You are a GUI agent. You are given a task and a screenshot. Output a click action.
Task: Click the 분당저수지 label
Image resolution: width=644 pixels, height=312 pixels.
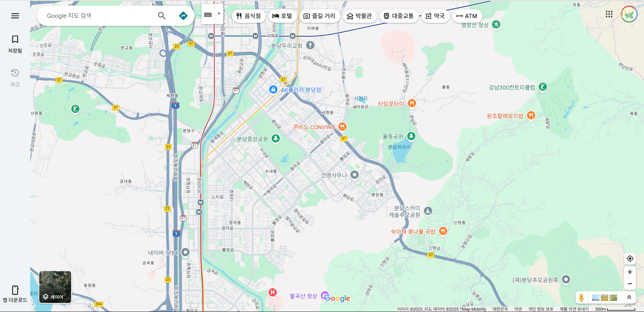click(399, 147)
